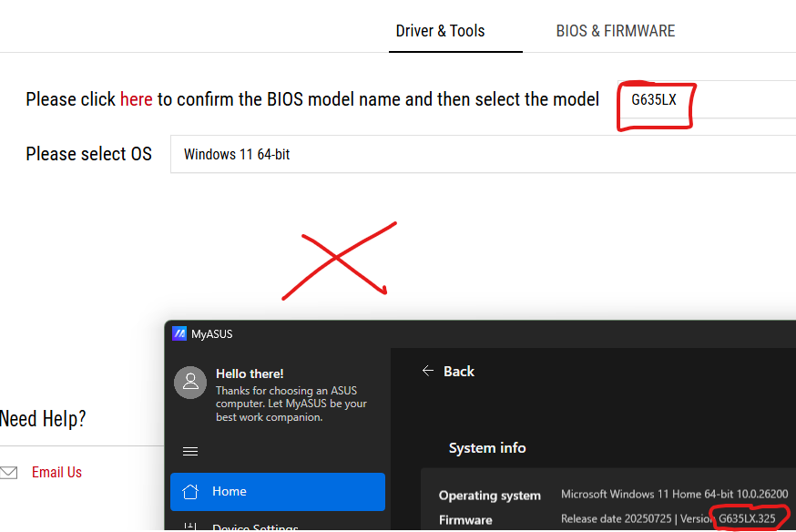Click the 'Need Help?' heading

click(x=43, y=419)
